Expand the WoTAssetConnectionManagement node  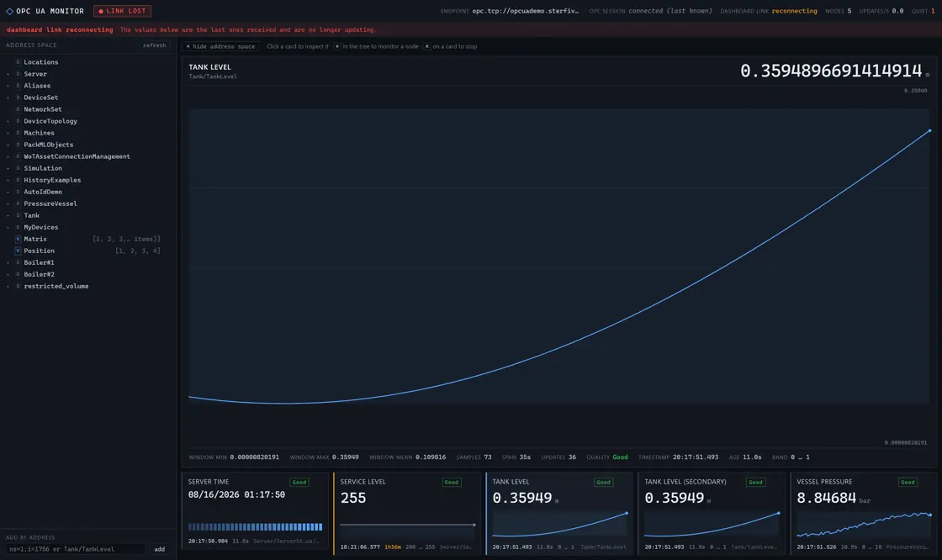coord(8,157)
